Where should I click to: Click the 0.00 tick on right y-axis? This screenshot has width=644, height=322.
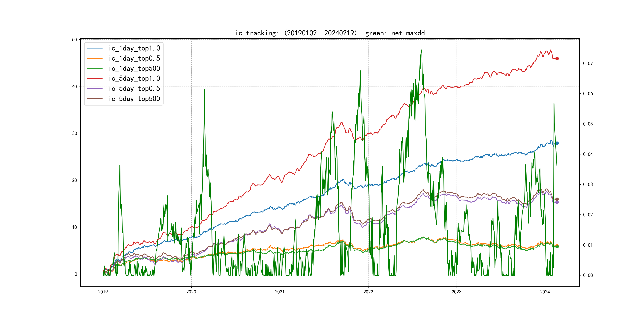coord(588,275)
